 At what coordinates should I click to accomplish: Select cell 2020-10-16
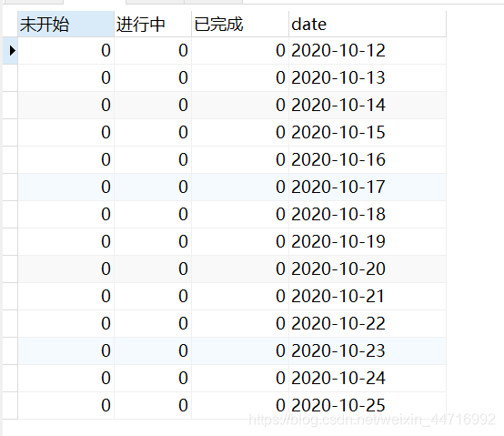coord(368,160)
